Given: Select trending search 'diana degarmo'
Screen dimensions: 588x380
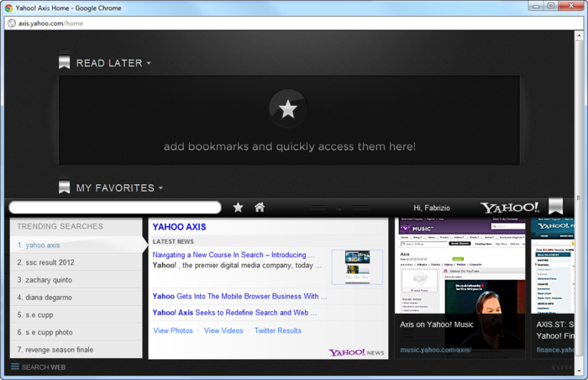Looking at the screenshot, I should 76,297.
